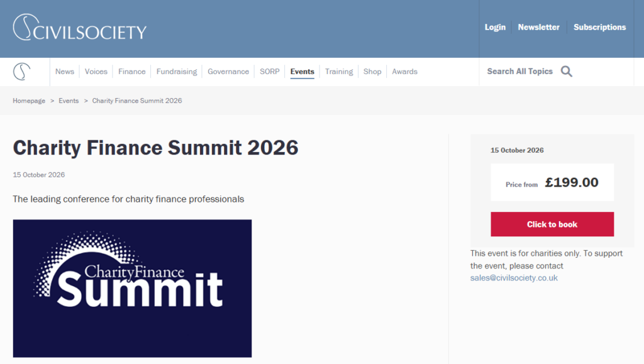644x364 pixels.
Task: Click the 15 October 2026 date in the booking panel
Action: [x=517, y=150]
